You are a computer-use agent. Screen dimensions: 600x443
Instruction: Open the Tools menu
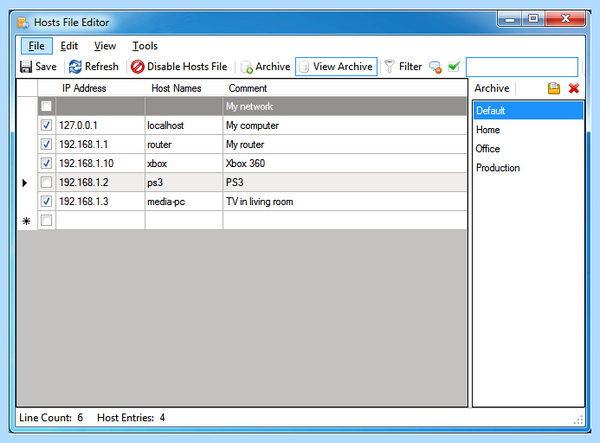tap(145, 46)
